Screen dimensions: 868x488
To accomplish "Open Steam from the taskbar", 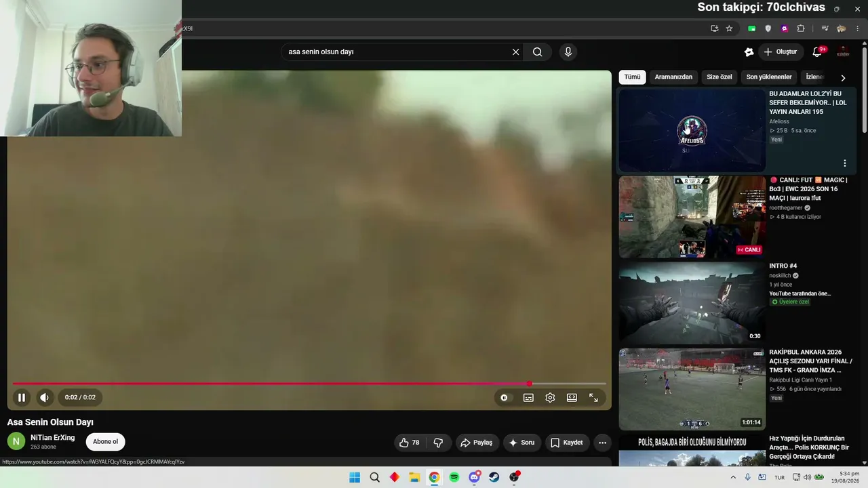I will point(494,477).
